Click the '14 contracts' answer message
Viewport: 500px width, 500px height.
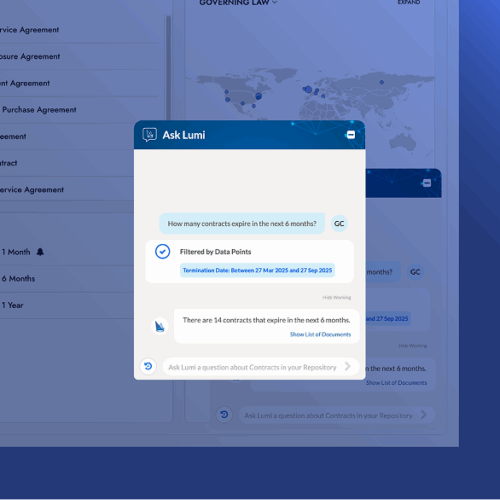(266, 326)
